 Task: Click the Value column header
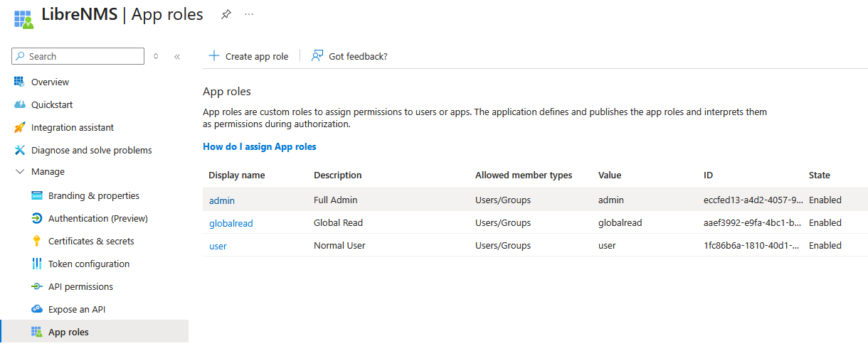point(610,175)
